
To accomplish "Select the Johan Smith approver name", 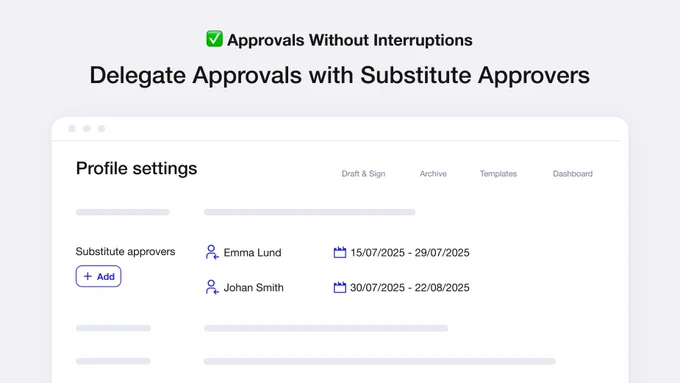I will (x=254, y=288).
